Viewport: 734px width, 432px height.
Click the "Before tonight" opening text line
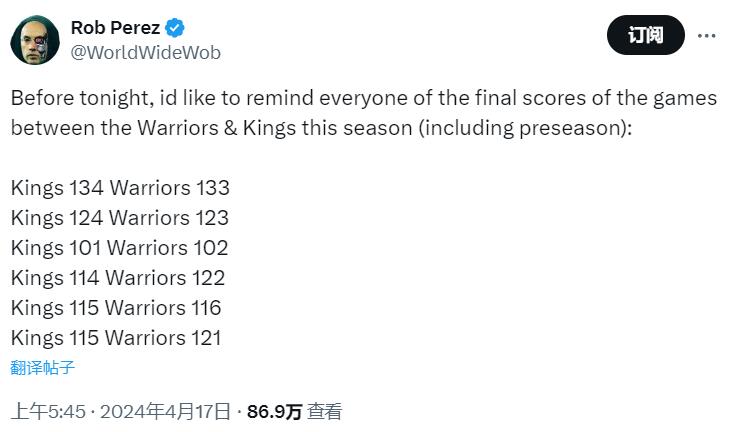pos(364,98)
